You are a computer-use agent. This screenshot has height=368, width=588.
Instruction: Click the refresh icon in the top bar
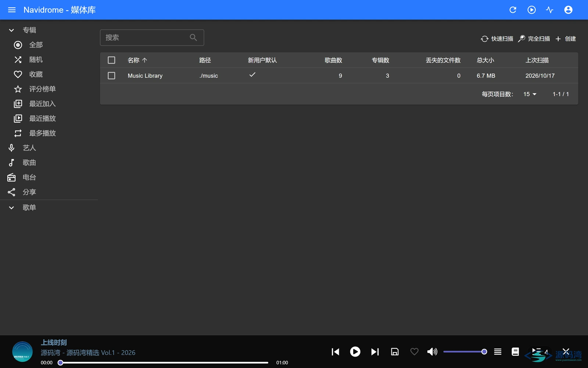[513, 10]
